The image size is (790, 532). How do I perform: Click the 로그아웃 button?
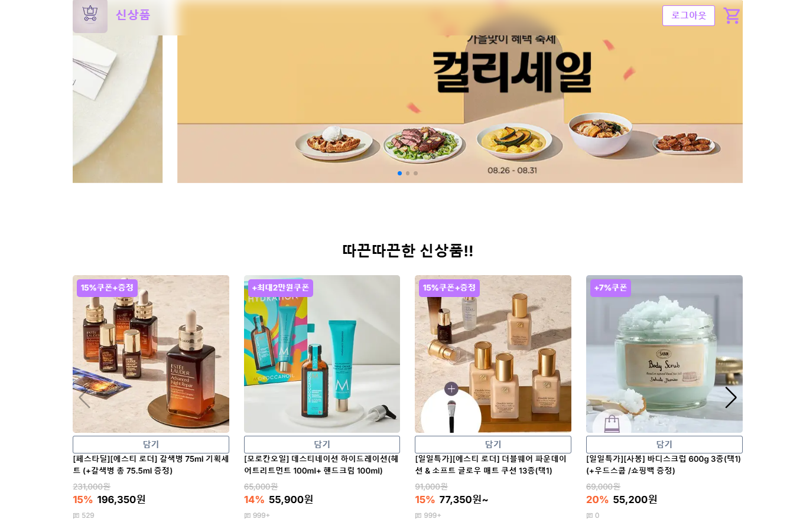coord(688,15)
